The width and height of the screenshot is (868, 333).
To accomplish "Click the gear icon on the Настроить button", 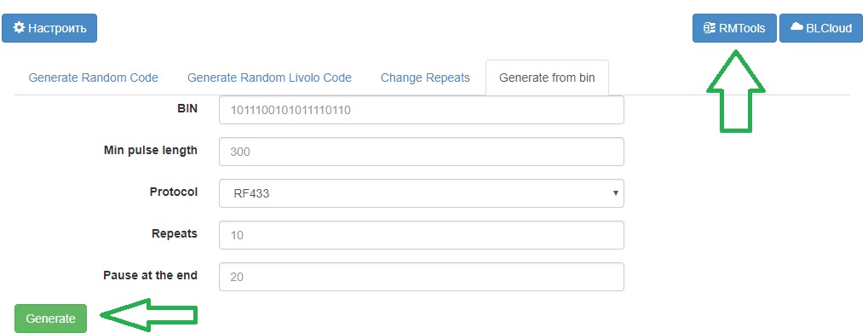I will point(19,27).
